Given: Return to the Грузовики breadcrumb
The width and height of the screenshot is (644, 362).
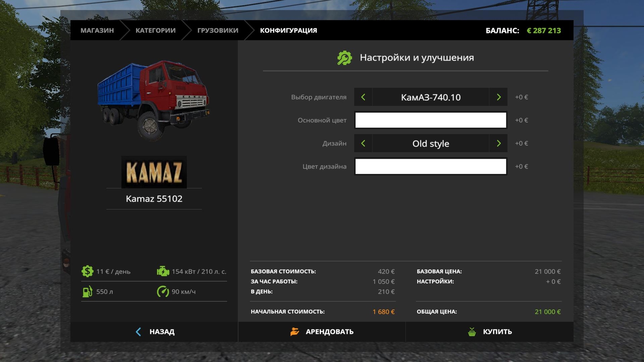Looking at the screenshot, I should coord(218,30).
